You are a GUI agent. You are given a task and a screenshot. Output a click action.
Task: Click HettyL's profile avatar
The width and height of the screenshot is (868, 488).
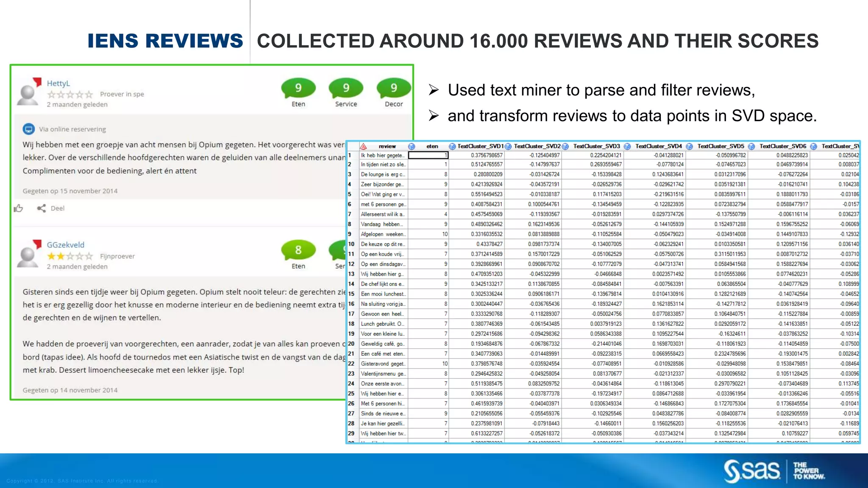tap(29, 91)
